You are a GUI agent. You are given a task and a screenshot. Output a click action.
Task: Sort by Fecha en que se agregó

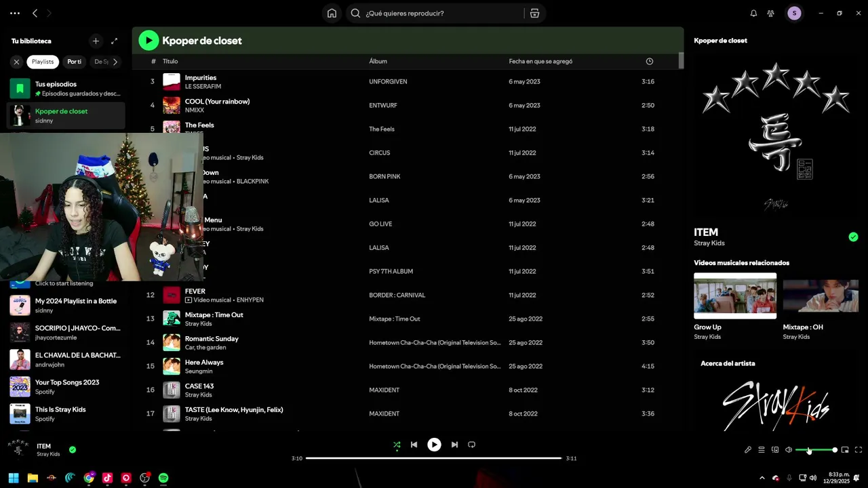(x=540, y=61)
